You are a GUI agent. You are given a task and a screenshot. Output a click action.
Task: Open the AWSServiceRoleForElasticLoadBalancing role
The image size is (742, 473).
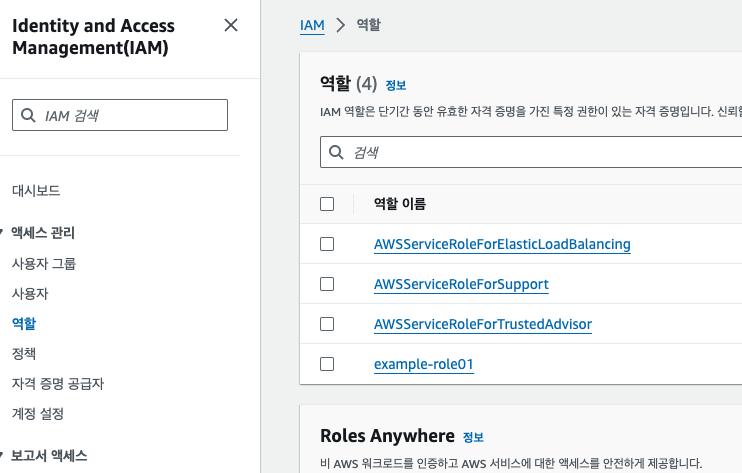tap(502, 245)
